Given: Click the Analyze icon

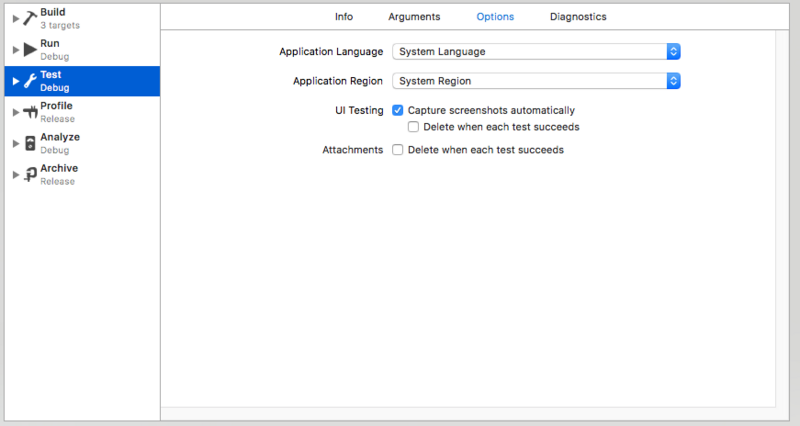Looking at the screenshot, I should tap(30, 143).
